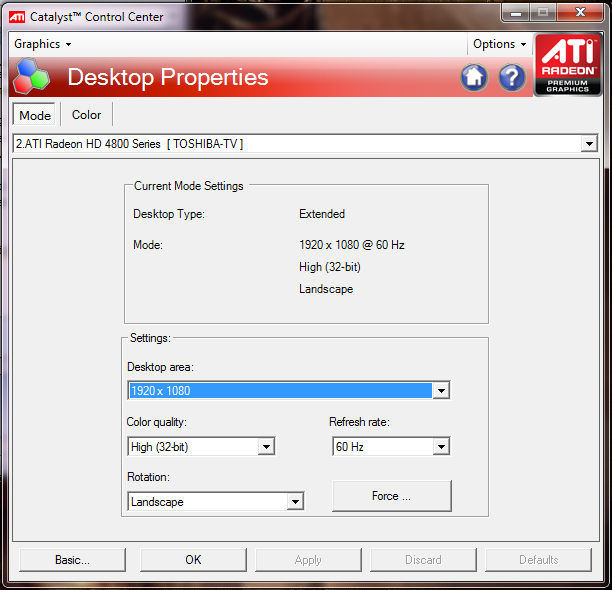
Task: Open the Refresh rate dropdown
Action: 391,446
